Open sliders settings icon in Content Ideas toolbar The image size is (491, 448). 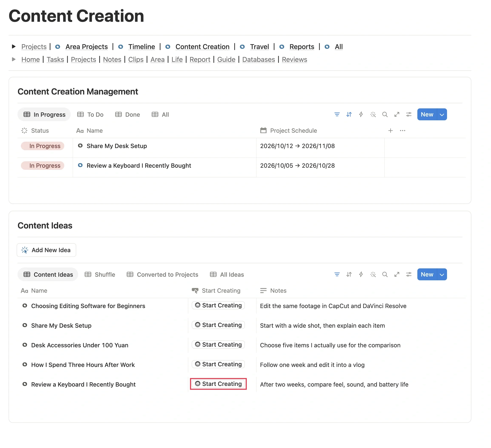click(409, 275)
